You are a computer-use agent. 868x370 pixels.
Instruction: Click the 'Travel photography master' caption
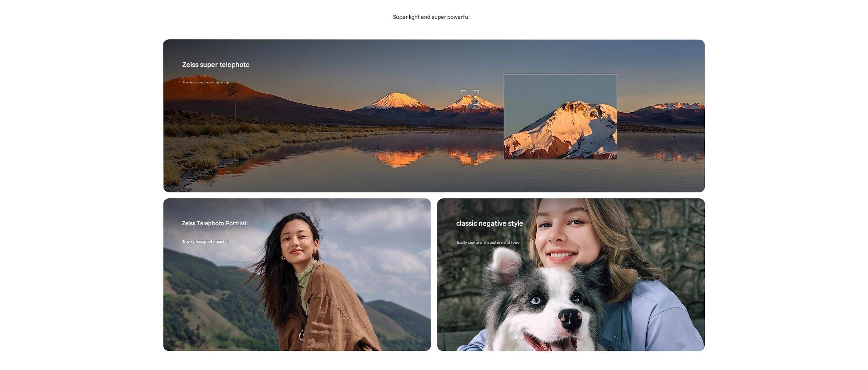pyautogui.click(x=205, y=242)
